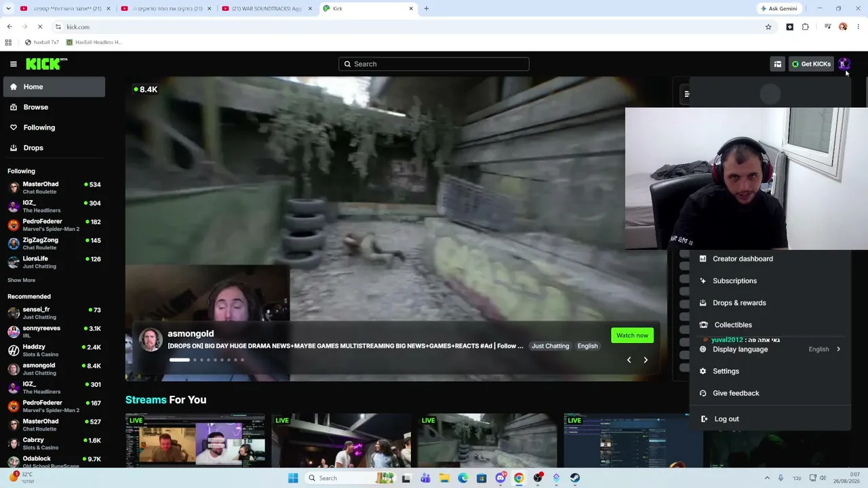Image resolution: width=868 pixels, height=488 pixels.
Task: Open Microsoft Edge from the taskbar
Action: coord(462,478)
